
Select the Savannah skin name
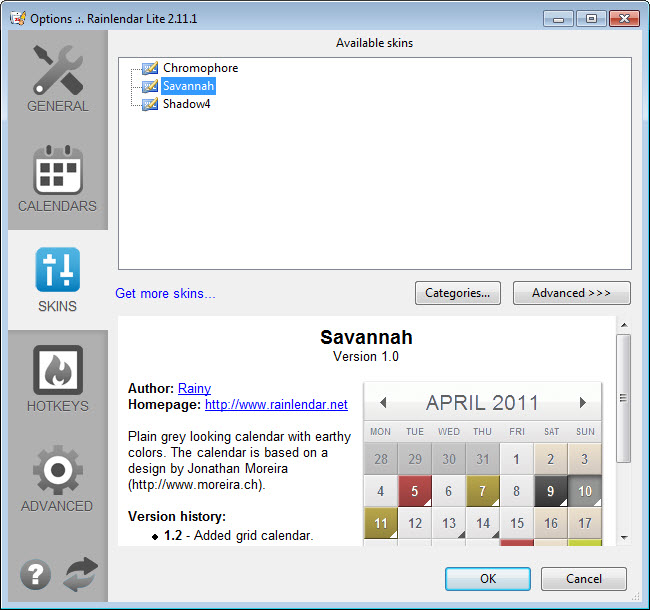(x=189, y=86)
